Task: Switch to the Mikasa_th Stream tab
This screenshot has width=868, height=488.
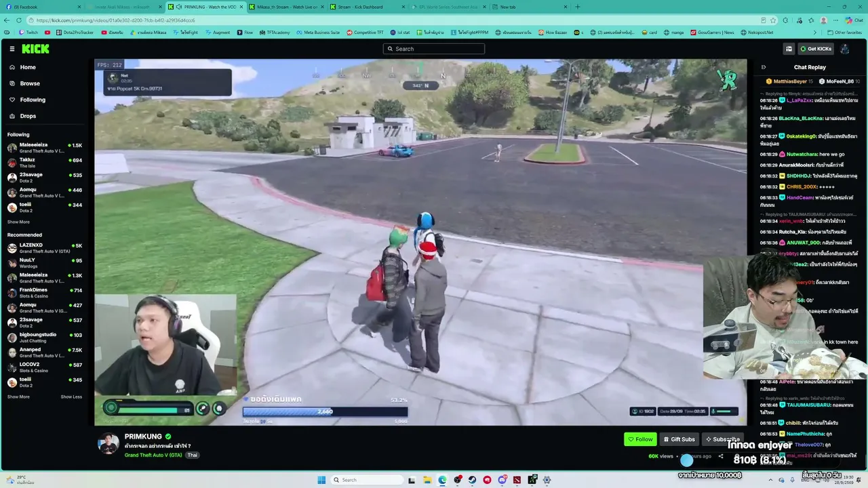Action: [288, 7]
